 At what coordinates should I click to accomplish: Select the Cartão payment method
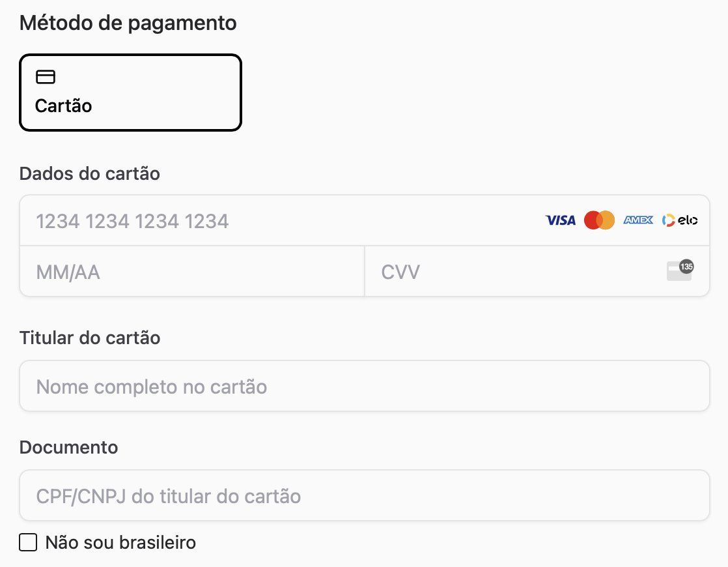(130, 93)
